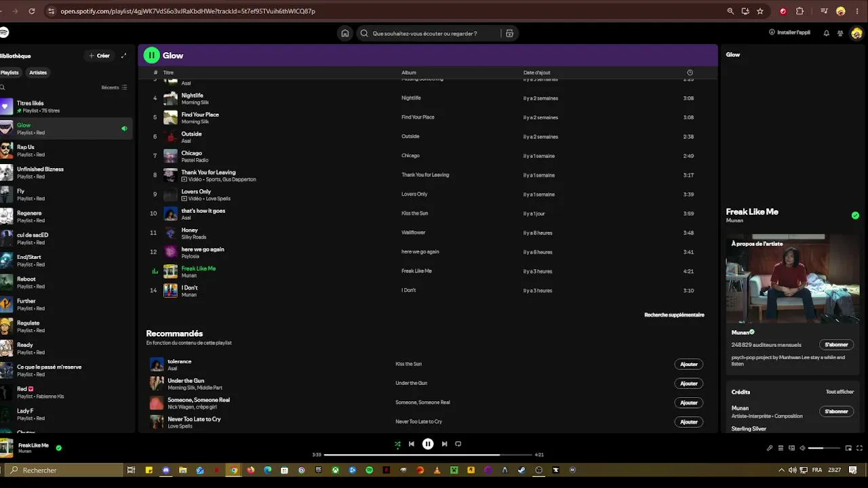Add 'Under the Gun' to the playlist
Screen dimensions: 868x488
[689, 383]
